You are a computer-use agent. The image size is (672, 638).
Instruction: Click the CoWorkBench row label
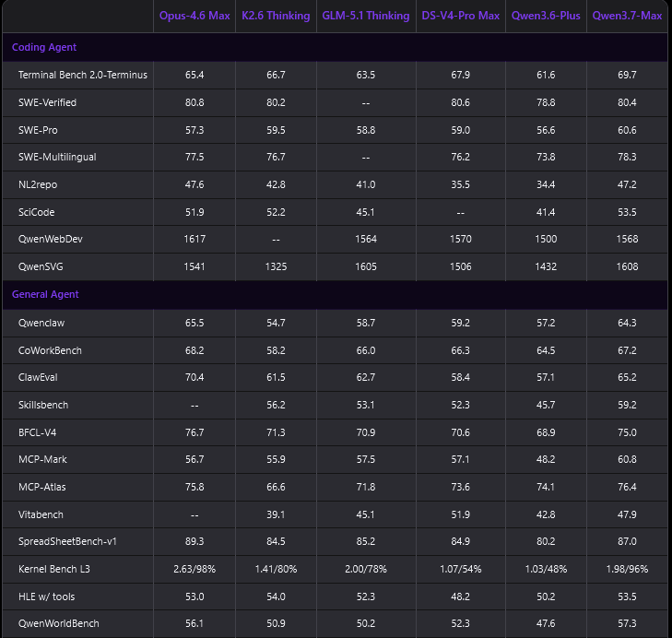coord(50,350)
